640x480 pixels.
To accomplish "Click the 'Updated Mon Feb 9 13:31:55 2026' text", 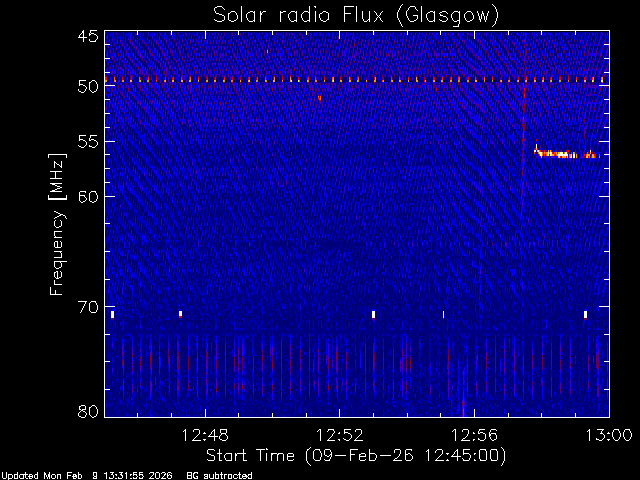I will pyautogui.click(x=87, y=476).
